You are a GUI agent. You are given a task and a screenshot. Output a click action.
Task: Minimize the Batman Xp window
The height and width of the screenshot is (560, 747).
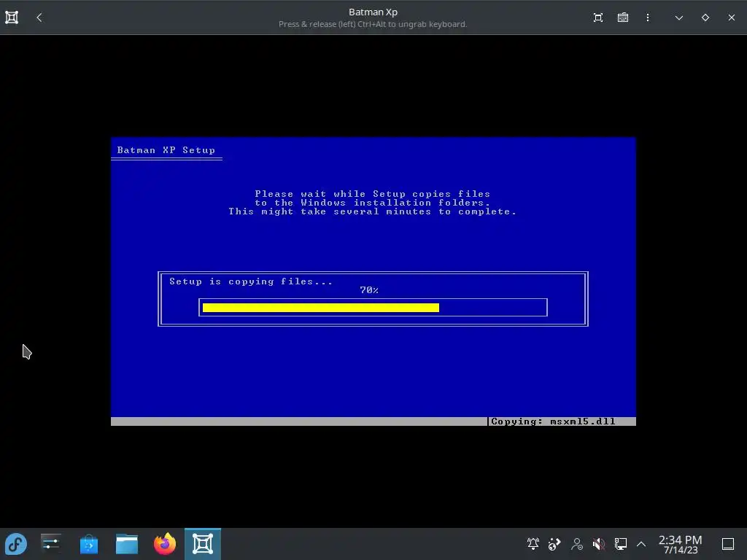pos(679,17)
